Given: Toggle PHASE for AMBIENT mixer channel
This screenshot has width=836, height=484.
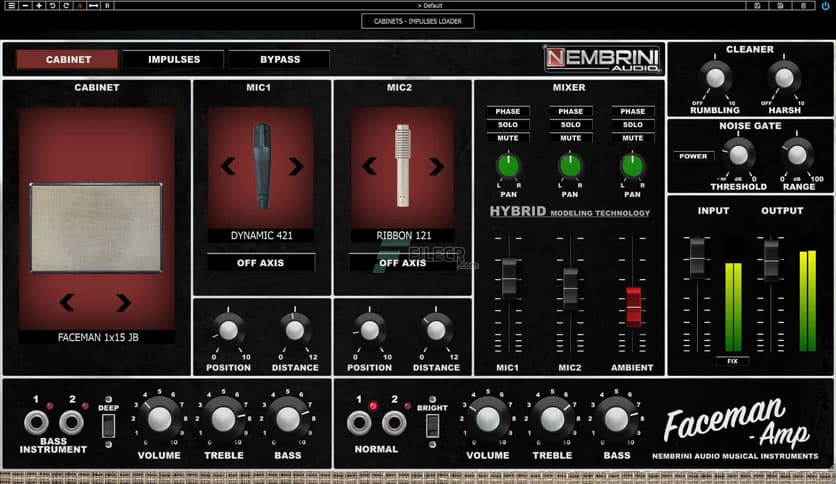Looking at the screenshot, I should point(633,111).
